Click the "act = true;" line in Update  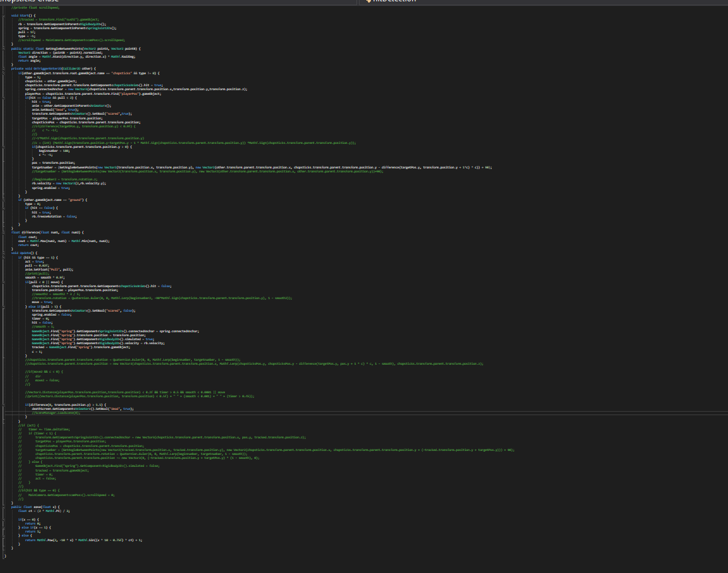point(35,262)
